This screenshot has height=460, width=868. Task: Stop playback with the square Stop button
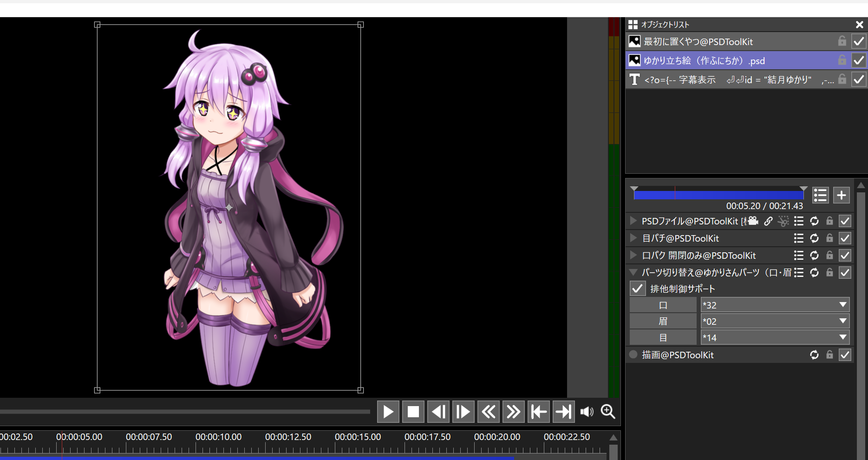413,412
